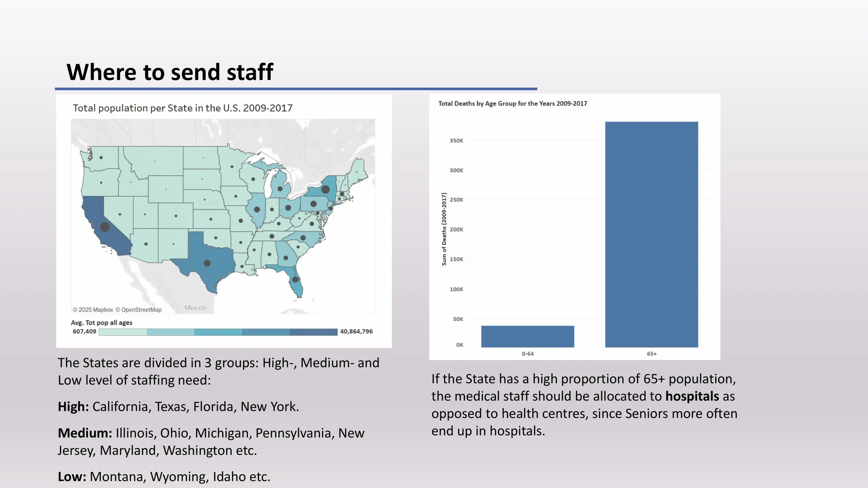Select the 65+ deaths bar
868x488 pixels.
pyautogui.click(x=651, y=234)
